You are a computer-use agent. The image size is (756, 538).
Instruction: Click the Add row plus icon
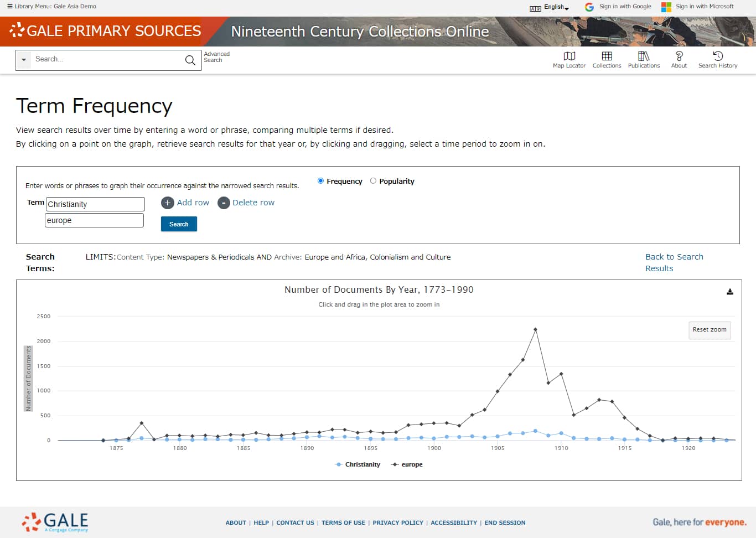[x=168, y=203]
